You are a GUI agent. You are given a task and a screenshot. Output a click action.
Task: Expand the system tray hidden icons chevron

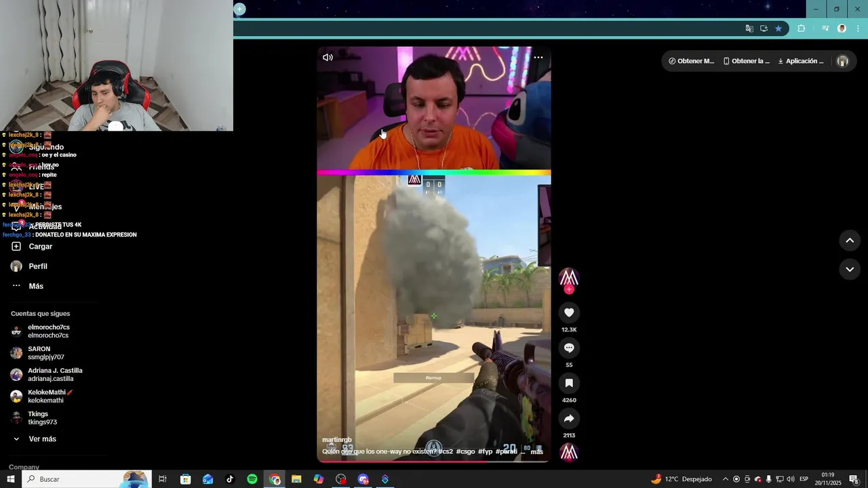click(725, 479)
